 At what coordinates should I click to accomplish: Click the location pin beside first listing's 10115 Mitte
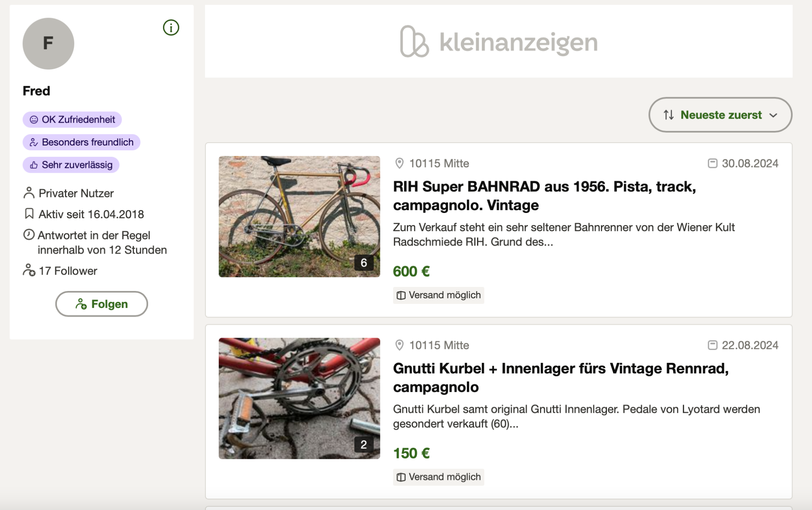(x=400, y=163)
